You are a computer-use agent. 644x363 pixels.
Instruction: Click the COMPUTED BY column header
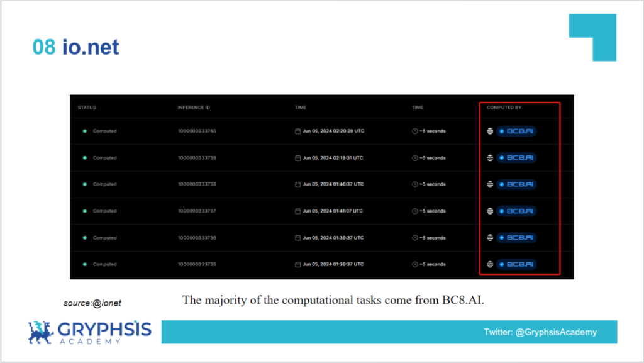504,108
